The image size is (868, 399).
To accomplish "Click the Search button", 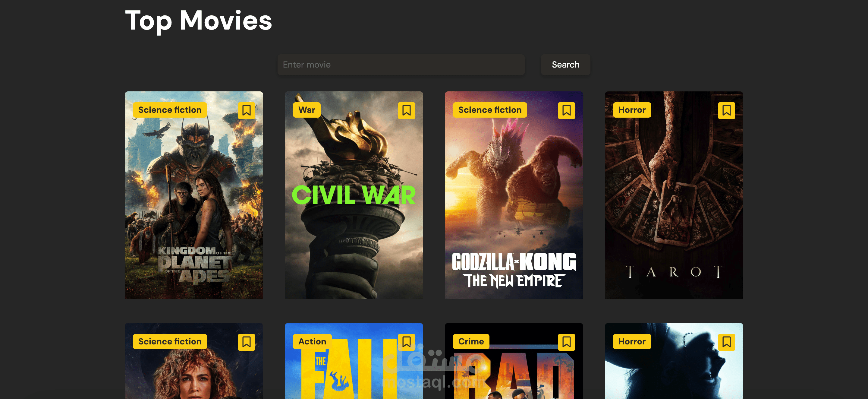I will click(x=565, y=65).
